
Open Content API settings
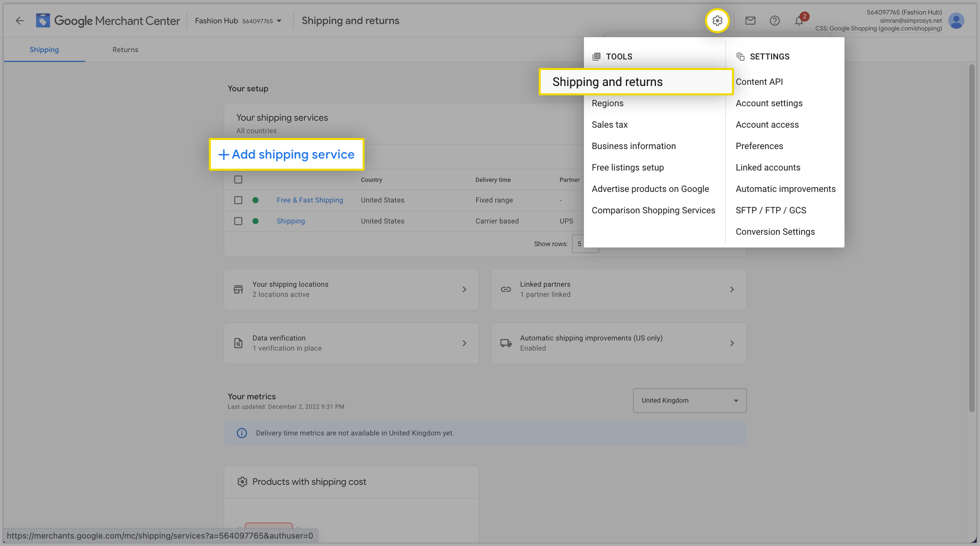759,81
